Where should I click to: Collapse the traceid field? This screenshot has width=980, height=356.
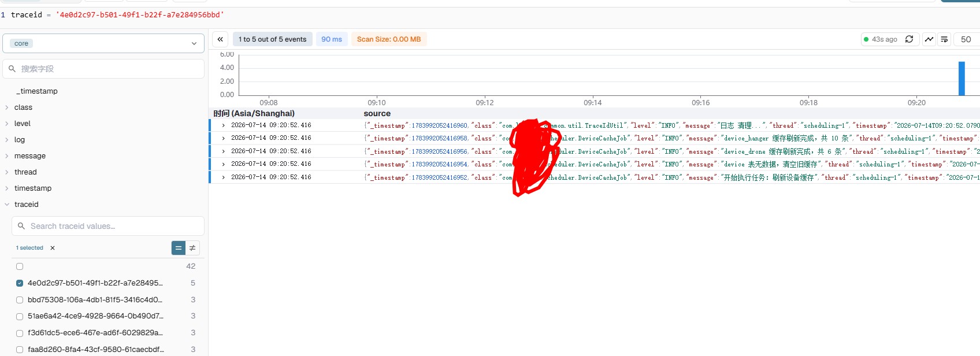6,205
